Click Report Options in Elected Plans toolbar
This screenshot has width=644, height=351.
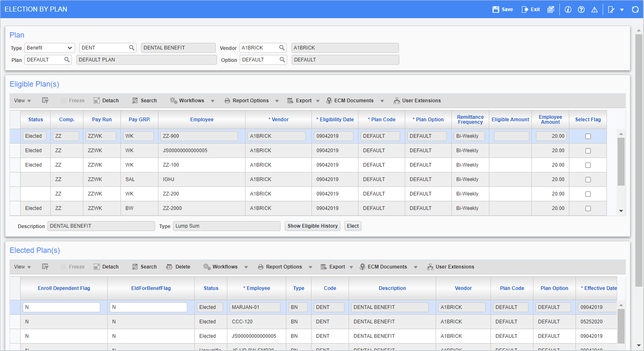[x=280, y=267]
